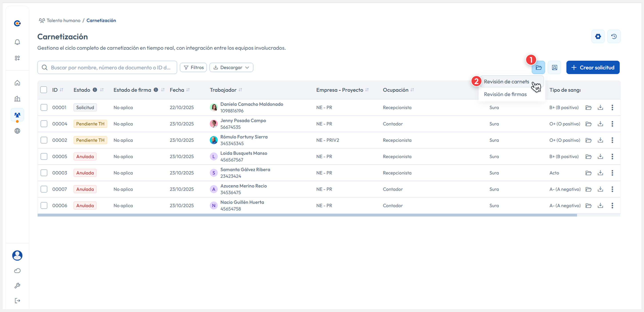644x312 pixels.
Task: Click the globe icon in the sidebar
Action: 17,131
